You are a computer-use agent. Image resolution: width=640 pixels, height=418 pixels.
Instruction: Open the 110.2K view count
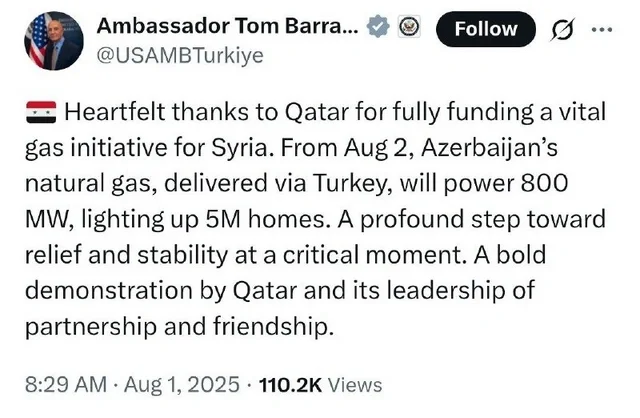(x=290, y=383)
